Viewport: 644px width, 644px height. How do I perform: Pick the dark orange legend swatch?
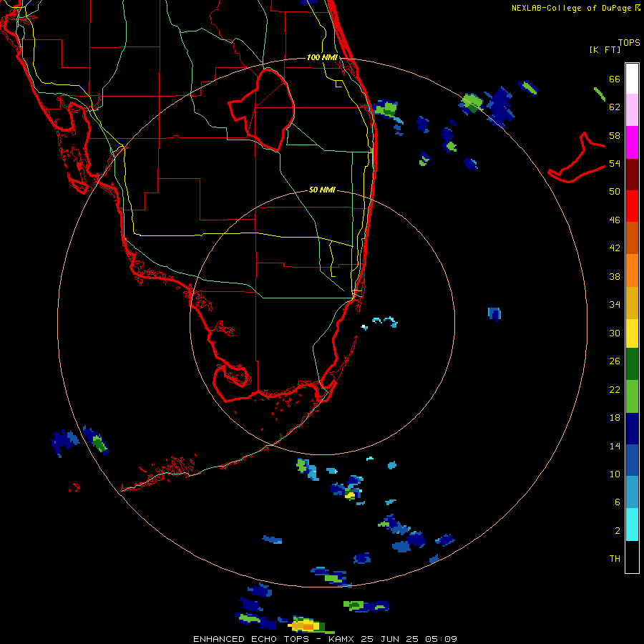pyautogui.click(x=632, y=238)
